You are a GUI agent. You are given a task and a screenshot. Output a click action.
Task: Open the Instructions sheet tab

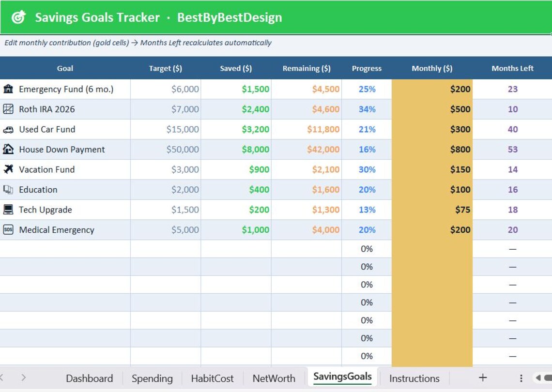[414, 378]
